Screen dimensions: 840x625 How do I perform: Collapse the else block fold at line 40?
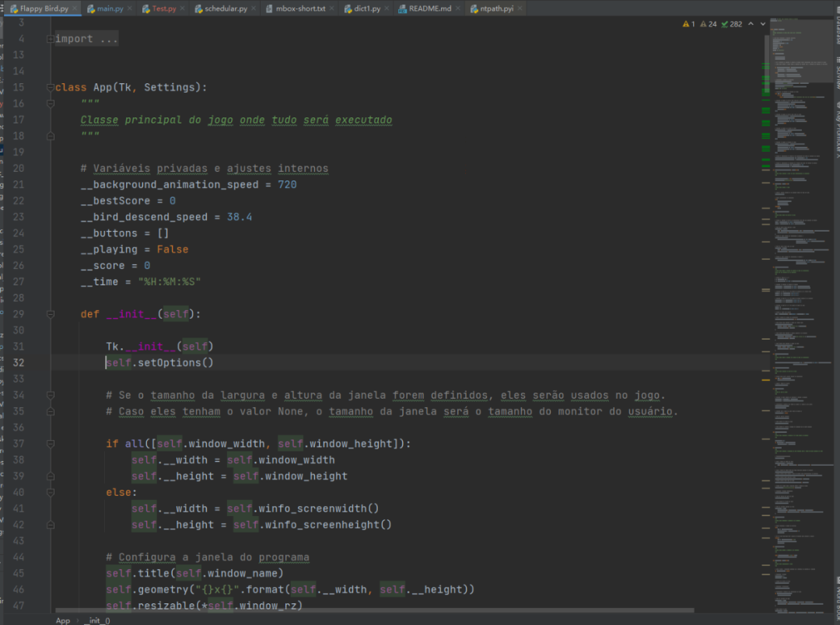pos(51,493)
